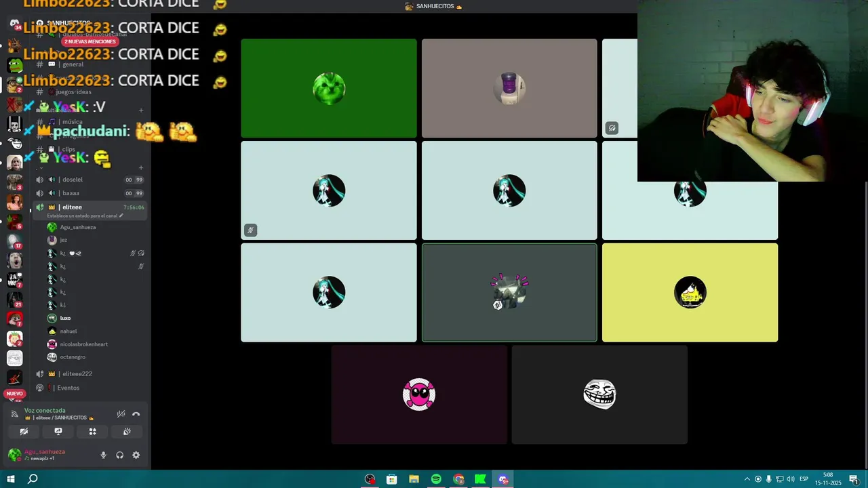This screenshot has height=488, width=868.
Task: Open server icon with 21 unread badge
Action: pyautogui.click(x=14, y=299)
